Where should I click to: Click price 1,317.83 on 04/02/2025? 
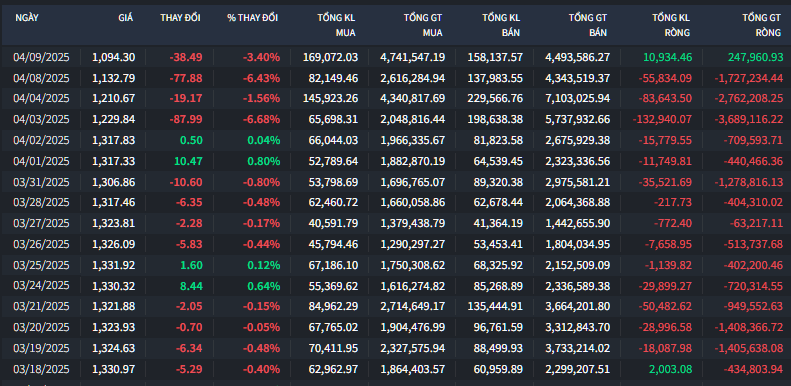tap(114, 140)
